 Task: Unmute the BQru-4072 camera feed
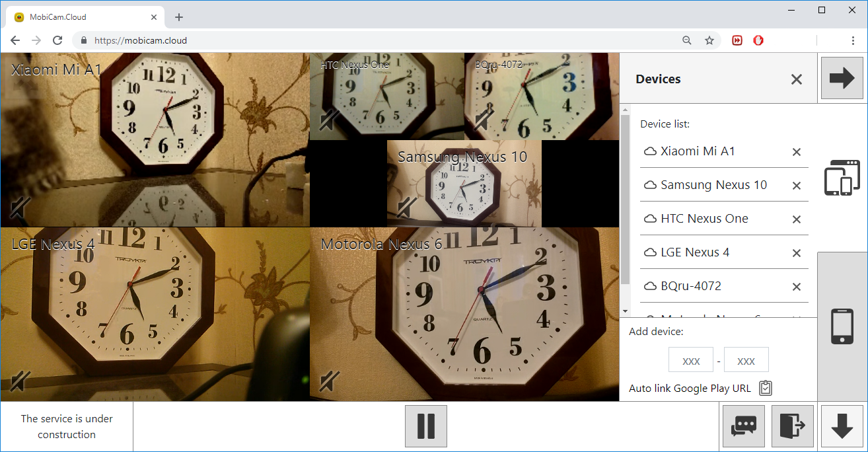point(485,120)
